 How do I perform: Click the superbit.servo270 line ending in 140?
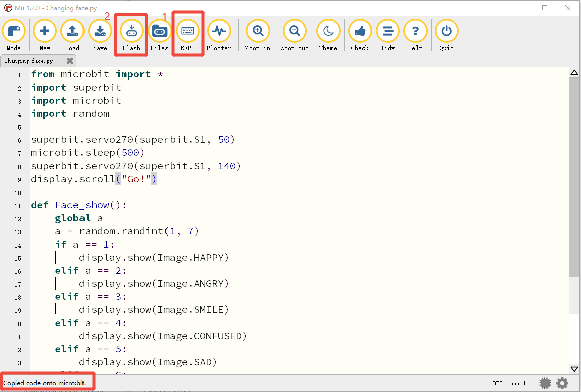[x=136, y=166]
